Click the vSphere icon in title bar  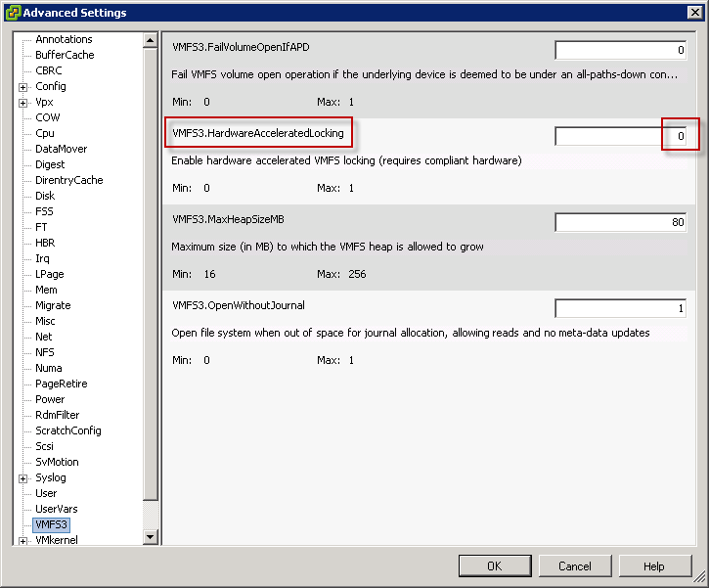click(x=13, y=12)
